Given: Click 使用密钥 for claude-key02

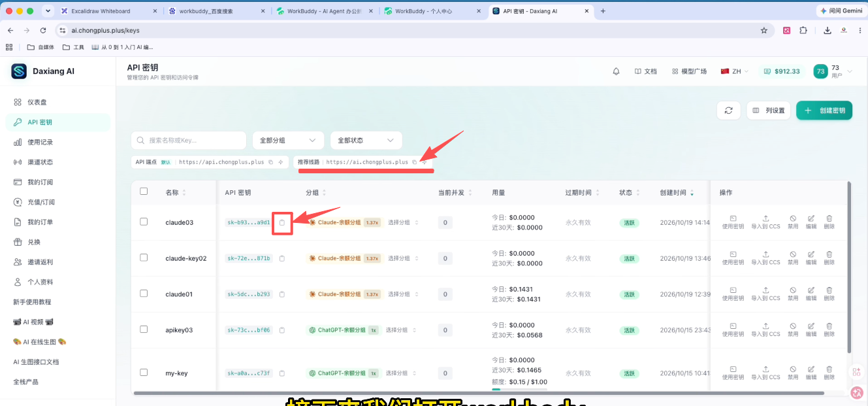Looking at the screenshot, I should (733, 258).
